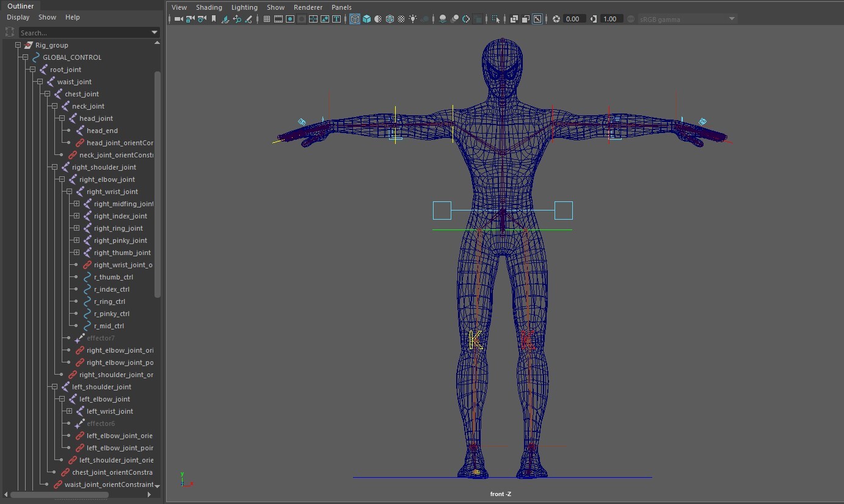Enable smooth shaded display mode

coord(366,19)
